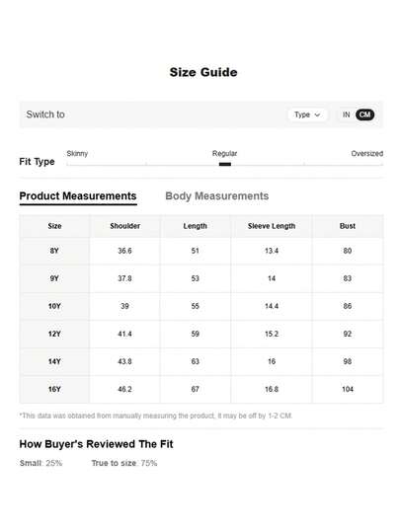Click the Length column header
Screen dimensions: 400x532
pyautogui.click(x=195, y=226)
